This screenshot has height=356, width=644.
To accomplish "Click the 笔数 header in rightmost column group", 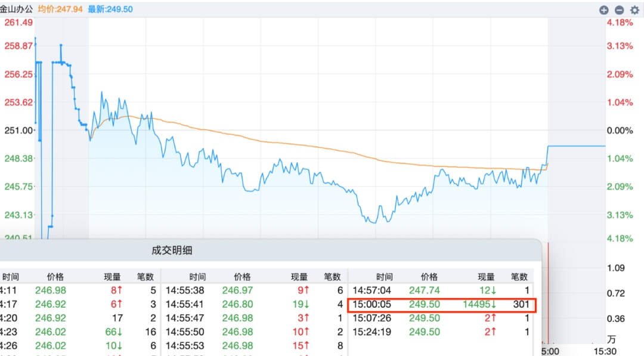I will click(x=519, y=277).
